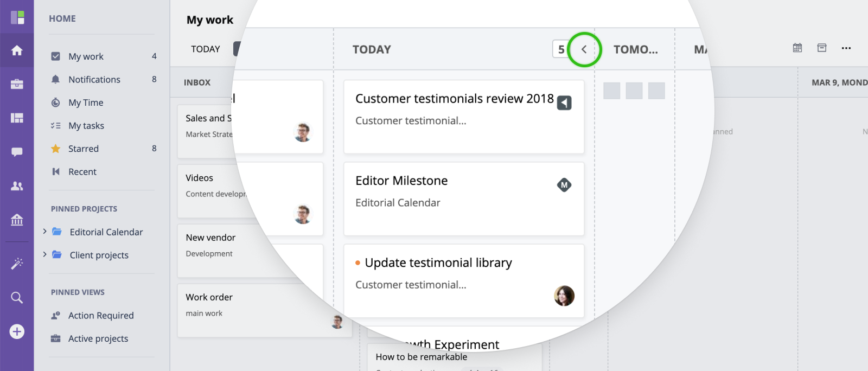The width and height of the screenshot is (868, 371).
Task: Click the magic wand icon in the rail
Action: click(17, 263)
